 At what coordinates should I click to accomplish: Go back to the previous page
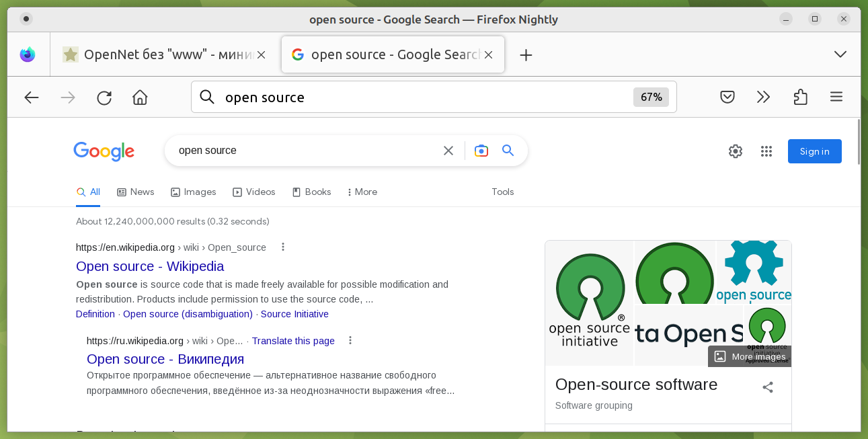click(32, 97)
